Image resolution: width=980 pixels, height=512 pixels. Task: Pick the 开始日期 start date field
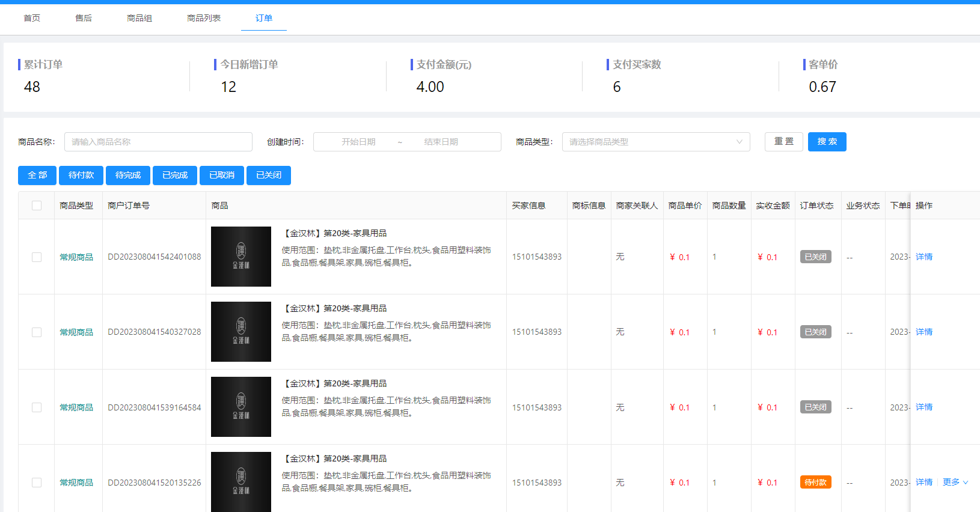(x=358, y=142)
